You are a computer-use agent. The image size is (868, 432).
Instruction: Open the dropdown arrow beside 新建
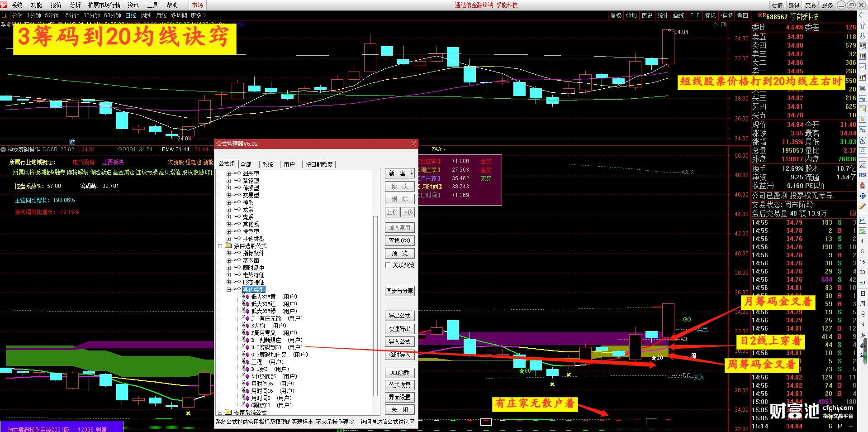coord(412,173)
